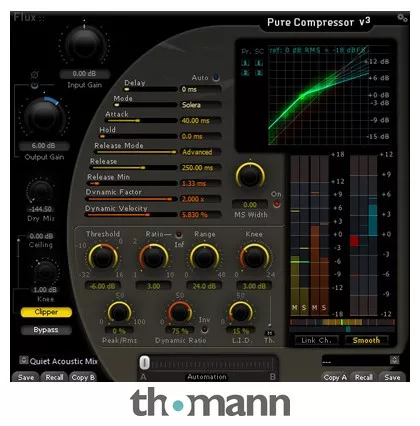Save preset in slot A

26,377
